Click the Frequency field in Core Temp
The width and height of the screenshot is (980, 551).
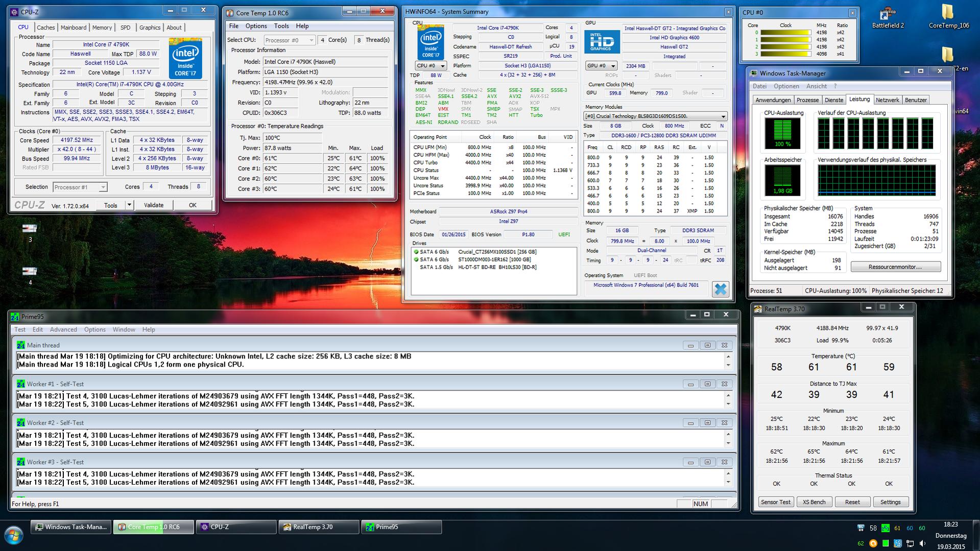[x=325, y=82]
